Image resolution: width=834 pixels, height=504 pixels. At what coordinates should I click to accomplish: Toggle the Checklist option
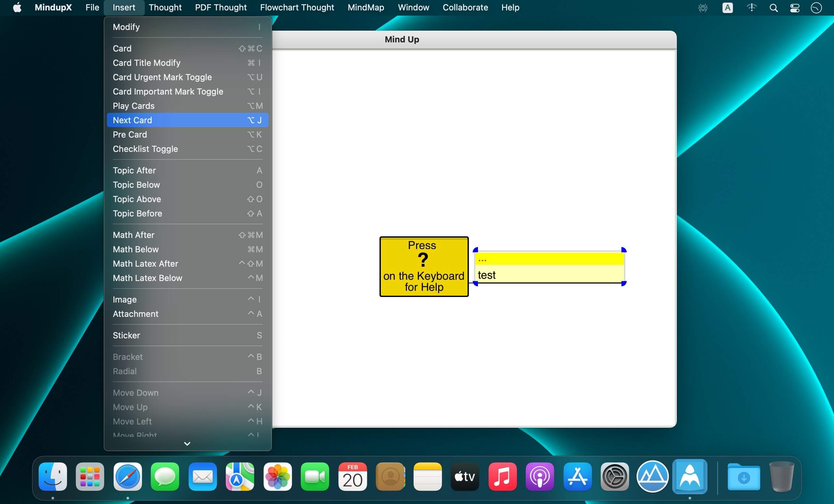point(187,149)
